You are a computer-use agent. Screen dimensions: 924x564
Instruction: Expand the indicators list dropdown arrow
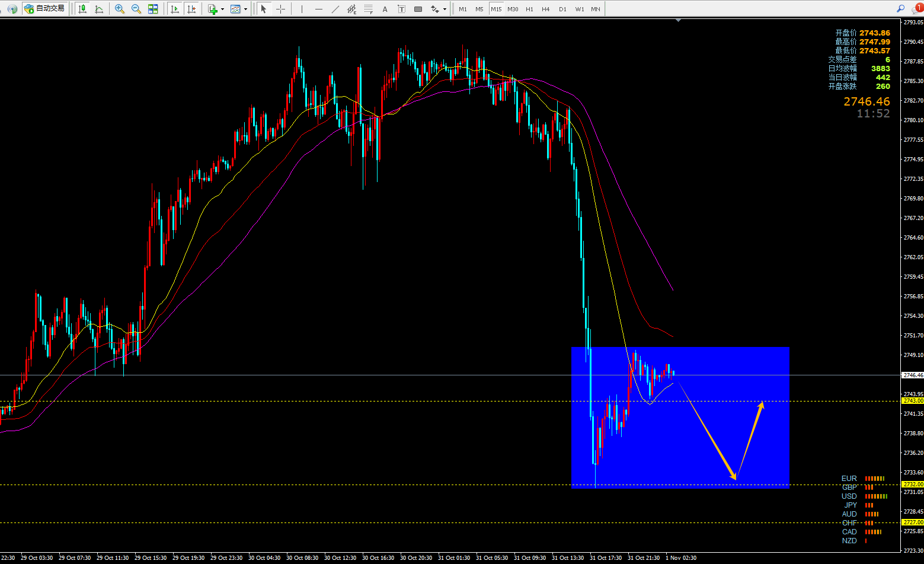222,9
